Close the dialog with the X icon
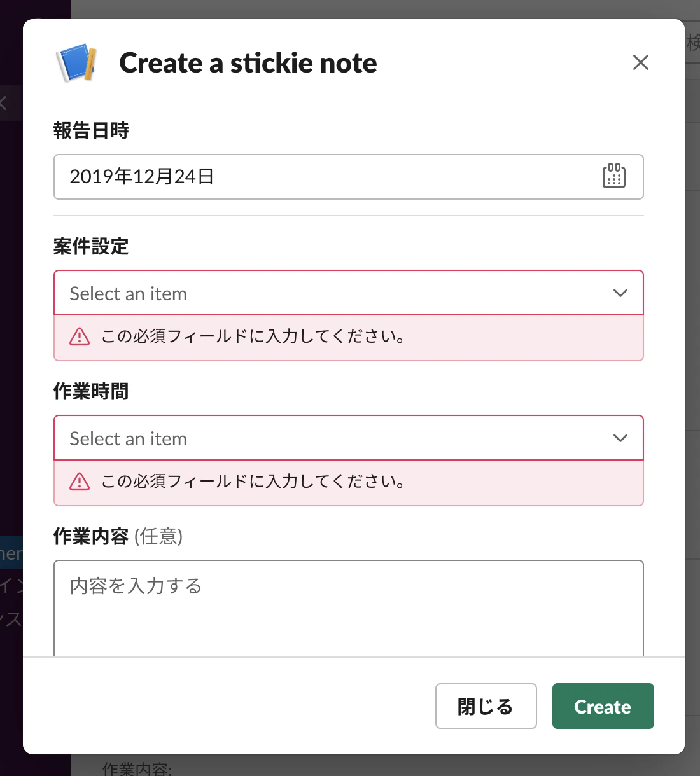Screen dimensions: 700x776 pyautogui.click(x=641, y=62)
